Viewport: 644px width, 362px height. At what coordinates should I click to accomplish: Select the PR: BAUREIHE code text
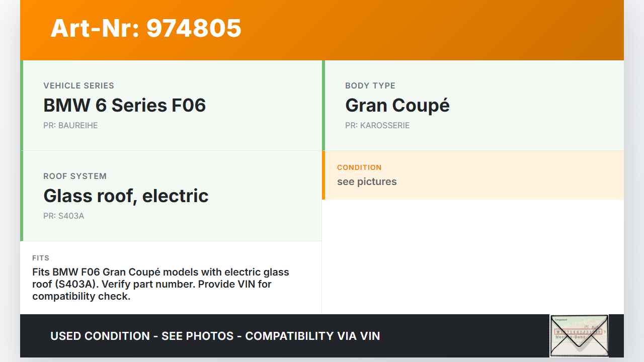click(70, 125)
